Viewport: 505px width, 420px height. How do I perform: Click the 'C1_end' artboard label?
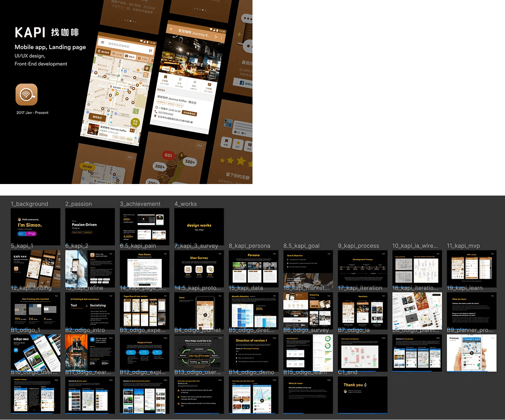[347, 372]
